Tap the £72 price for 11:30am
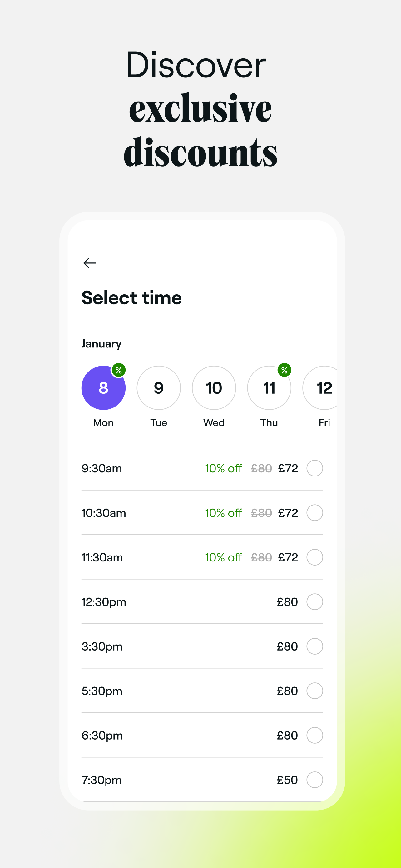401x868 pixels. [x=288, y=557]
